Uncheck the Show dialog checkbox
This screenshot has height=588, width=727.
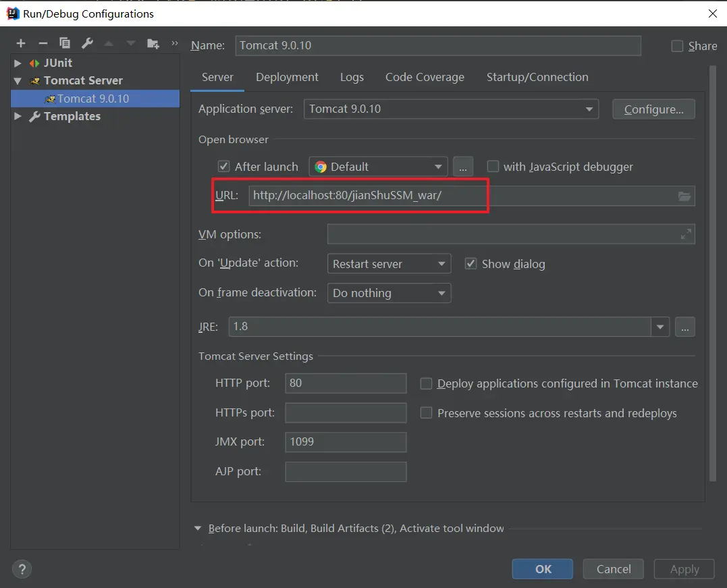click(x=470, y=264)
